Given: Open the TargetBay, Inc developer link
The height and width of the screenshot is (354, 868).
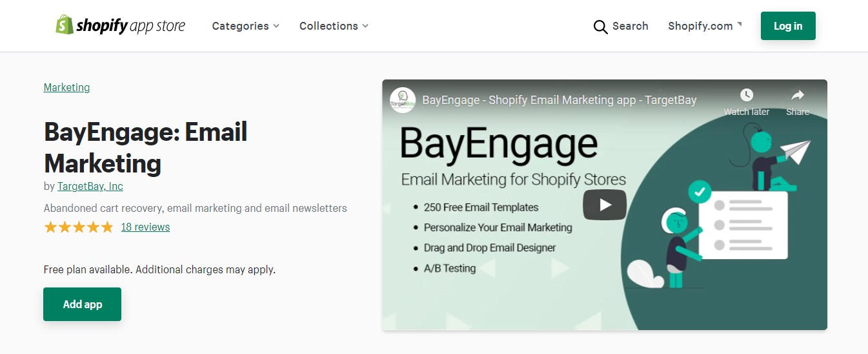Looking at the screenshot, I should pyautogui.click(x=90, y=186).
